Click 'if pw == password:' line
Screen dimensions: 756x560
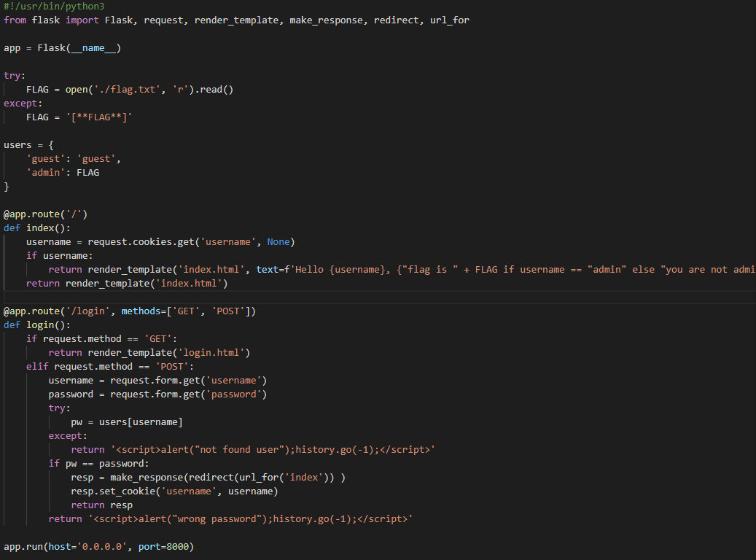click(99, 464)
